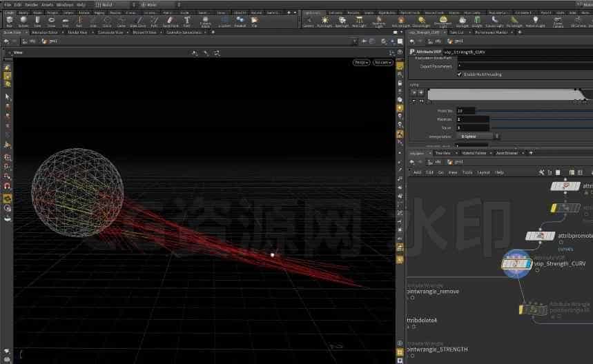Open shelf tab options arrow menu

[295, 12]
